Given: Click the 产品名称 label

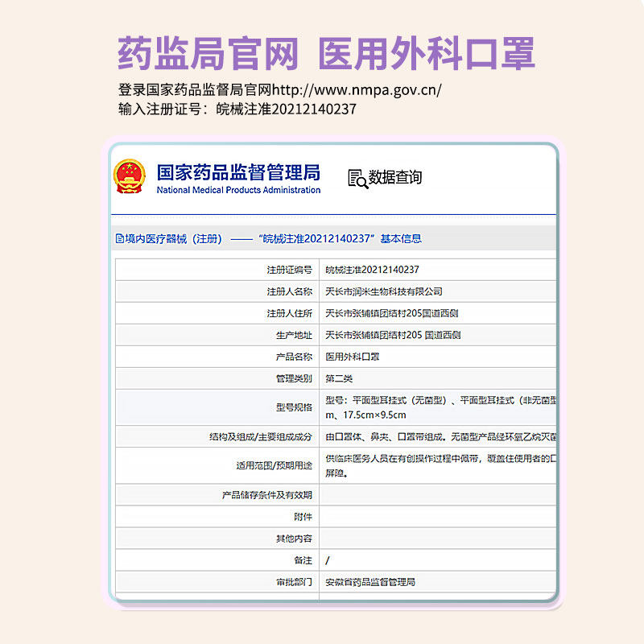Looking at the screenshot, I should coord(294,357).
